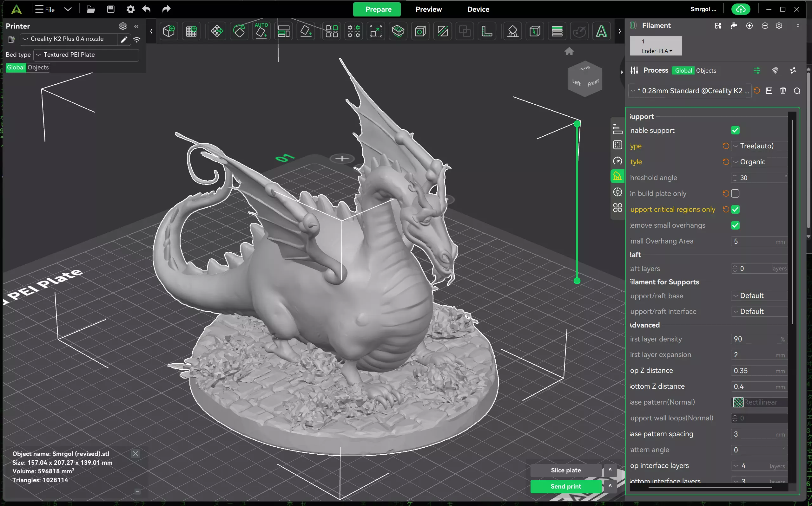Delete the process preset via trash icon

pyautogui.click(x=783, y=91)
